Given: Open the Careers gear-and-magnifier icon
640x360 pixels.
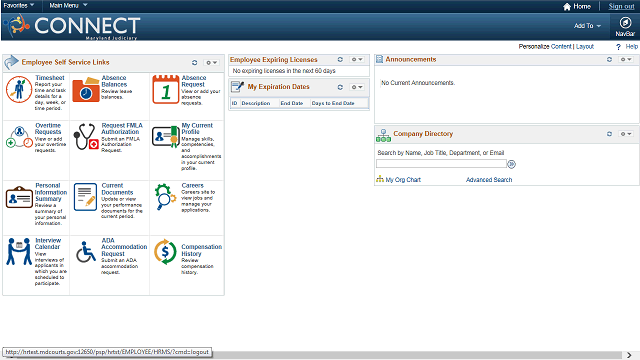Looking at the screenshot, I should pos(165,197).
